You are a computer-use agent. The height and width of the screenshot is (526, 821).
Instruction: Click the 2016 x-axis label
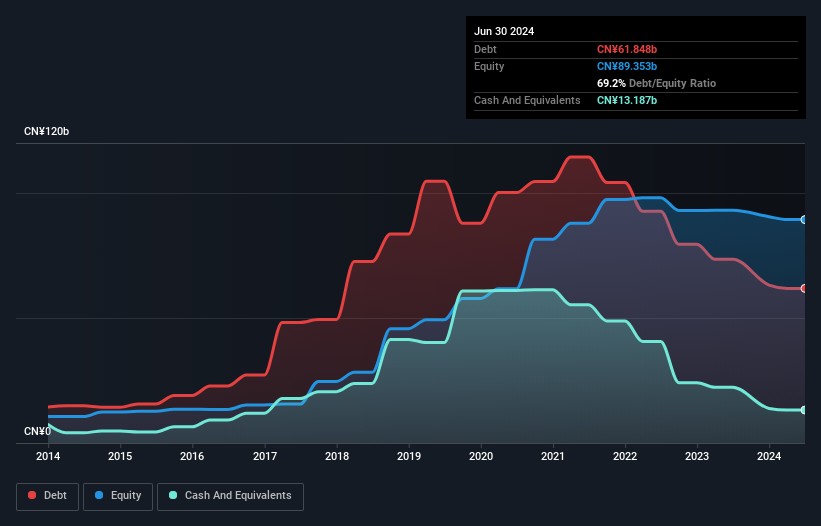(192, 456)
